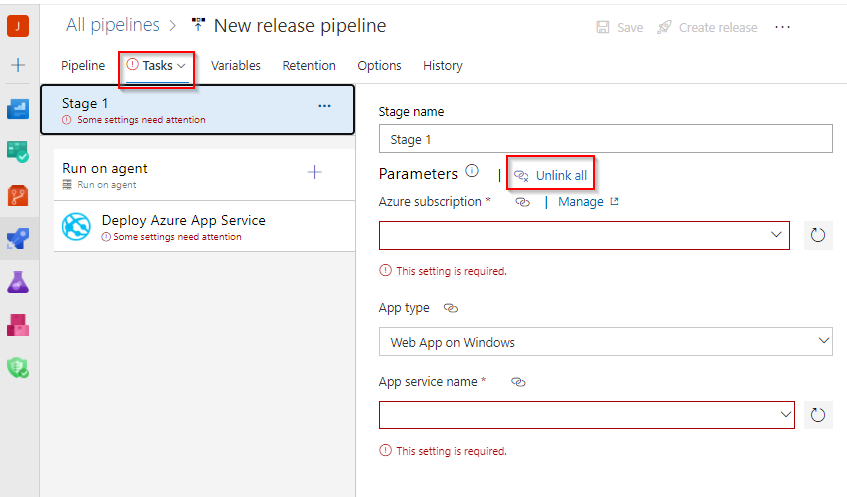The image size is (847, 497).
Task: Open the header more actions ellipsis
Action: 782,27
